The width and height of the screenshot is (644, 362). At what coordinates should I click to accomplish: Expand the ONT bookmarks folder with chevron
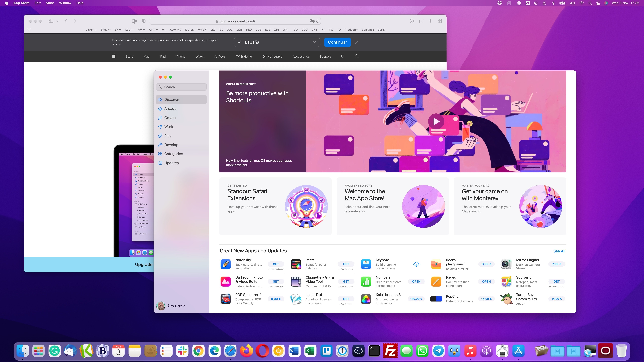(153, 30)
